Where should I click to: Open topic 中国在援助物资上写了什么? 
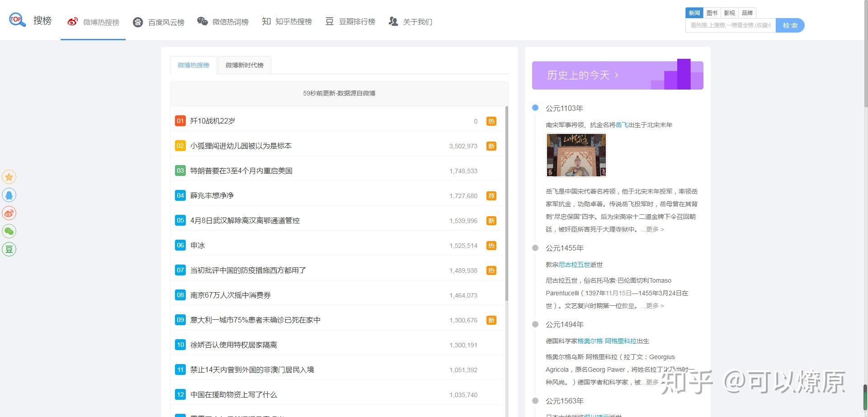(x=234, y=394)
